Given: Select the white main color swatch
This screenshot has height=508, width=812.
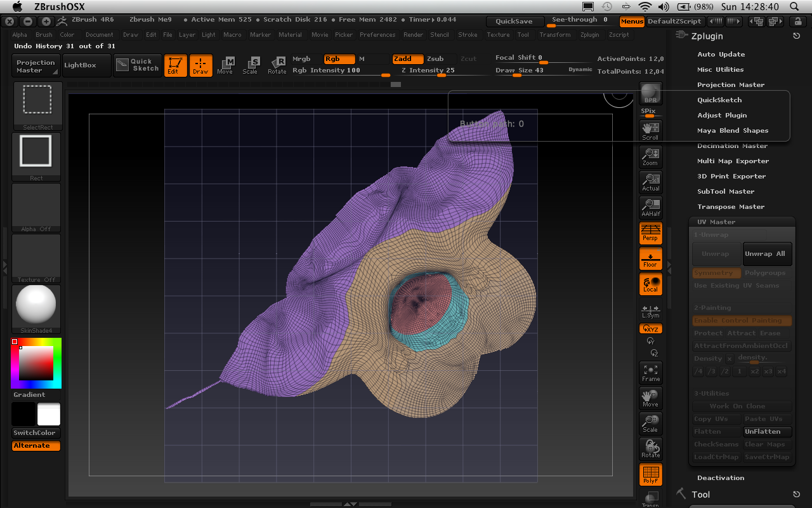Looking at the screenshot, I should tap(49, 414).
